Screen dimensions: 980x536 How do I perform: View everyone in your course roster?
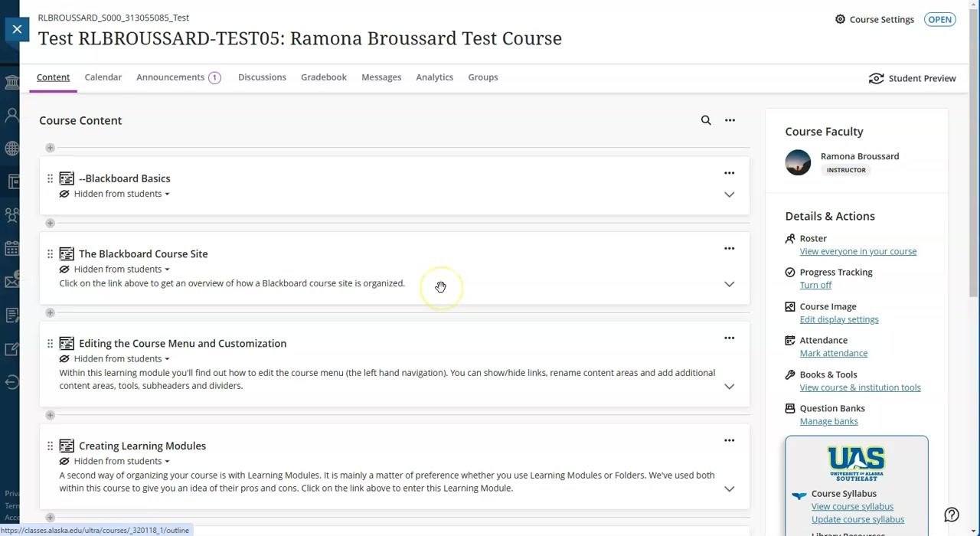click(858, 251)
